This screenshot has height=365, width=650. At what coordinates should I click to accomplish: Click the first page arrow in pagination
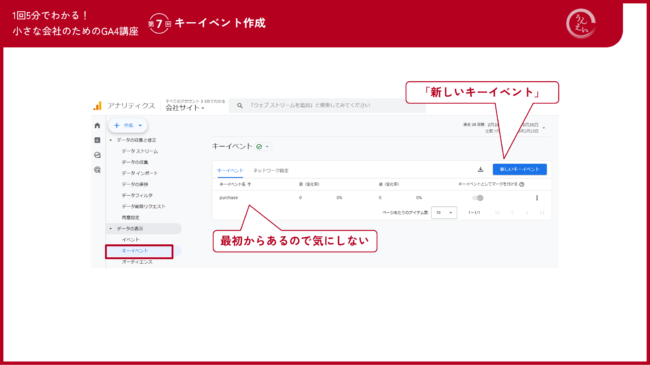(497, 213)
